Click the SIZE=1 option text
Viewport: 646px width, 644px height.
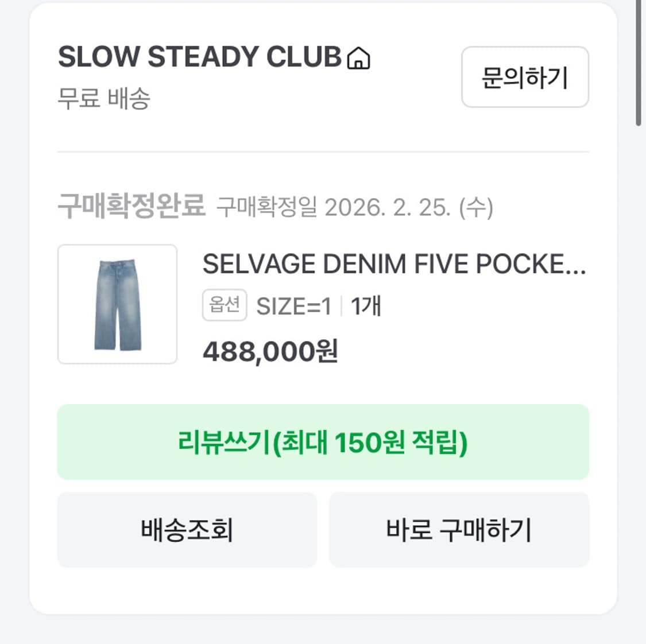point(293,307)
